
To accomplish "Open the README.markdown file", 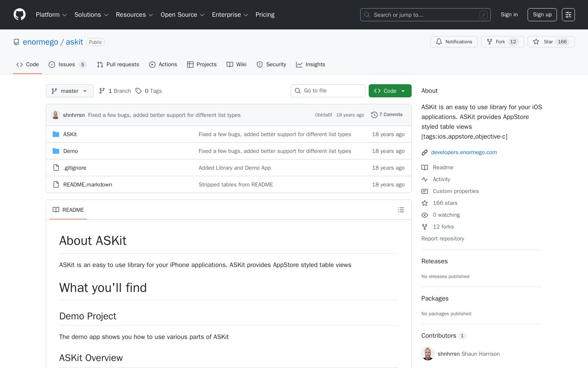I will tap(88, 184).
